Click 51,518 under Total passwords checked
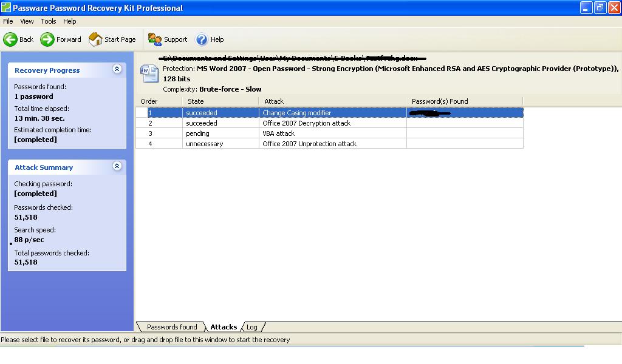This screenshot has height=364, width=622. (x=26, y=262)
